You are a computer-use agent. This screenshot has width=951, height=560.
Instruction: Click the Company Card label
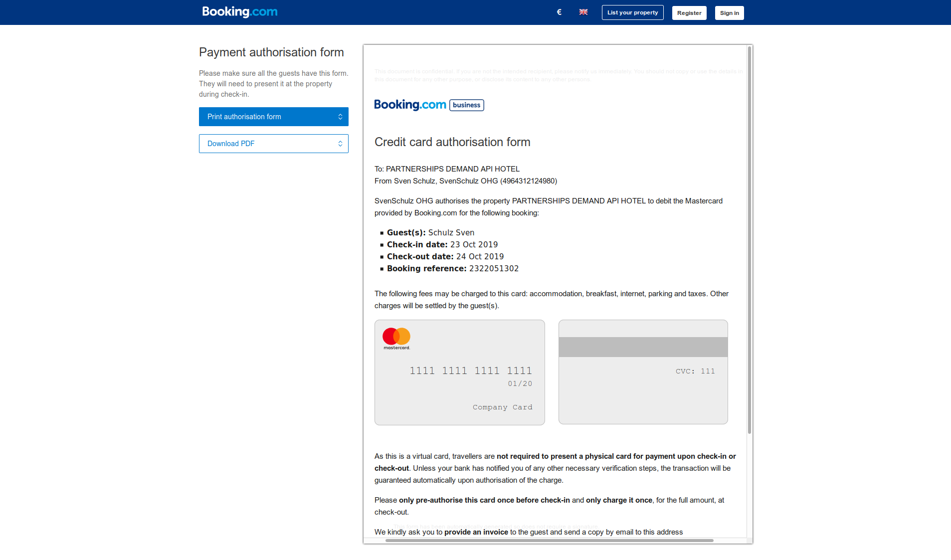(x=503, y=407)
